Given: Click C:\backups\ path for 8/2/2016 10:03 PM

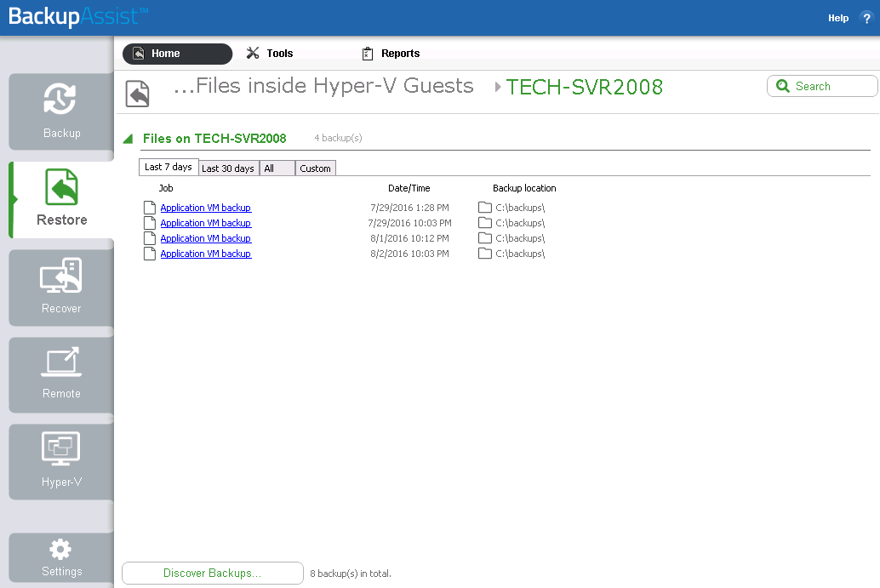Looking at the screenshot, I should click(x=520, y=254).
